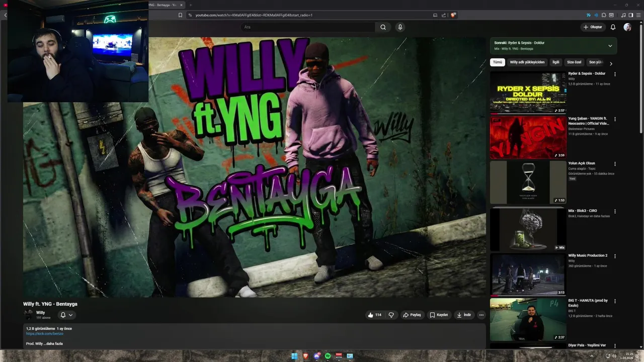
Task: Select Willy adlı yükleyiciden chip
Action: pyautogui.click(x=527, y=62)
